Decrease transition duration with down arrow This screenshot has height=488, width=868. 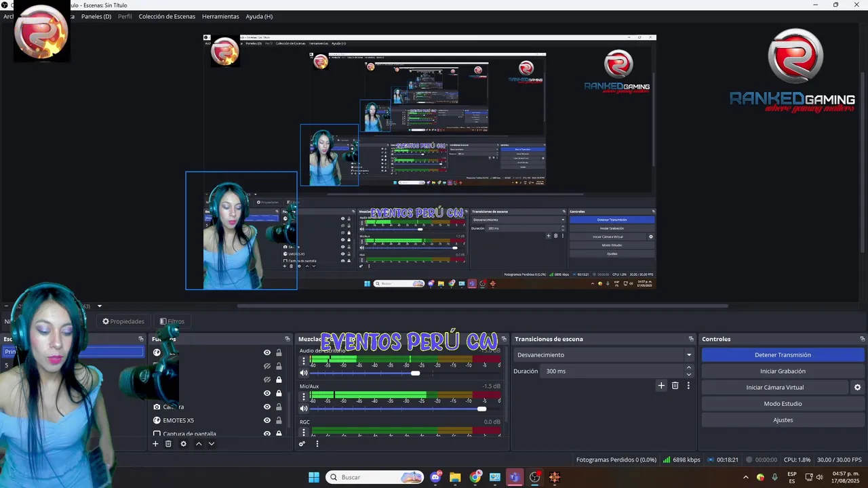coord(689,374)
